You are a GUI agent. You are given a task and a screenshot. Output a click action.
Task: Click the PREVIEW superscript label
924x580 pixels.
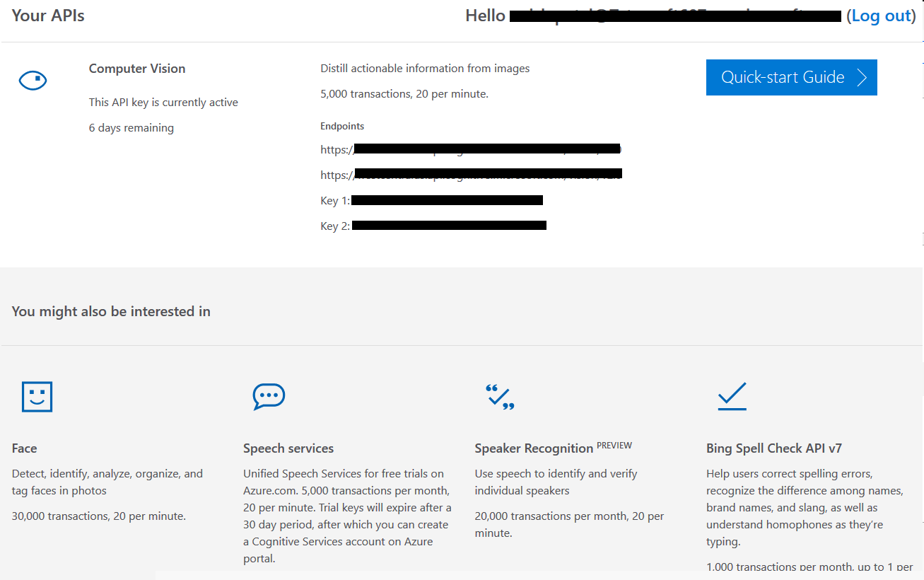pyautogui.click(x=614, y=446)
